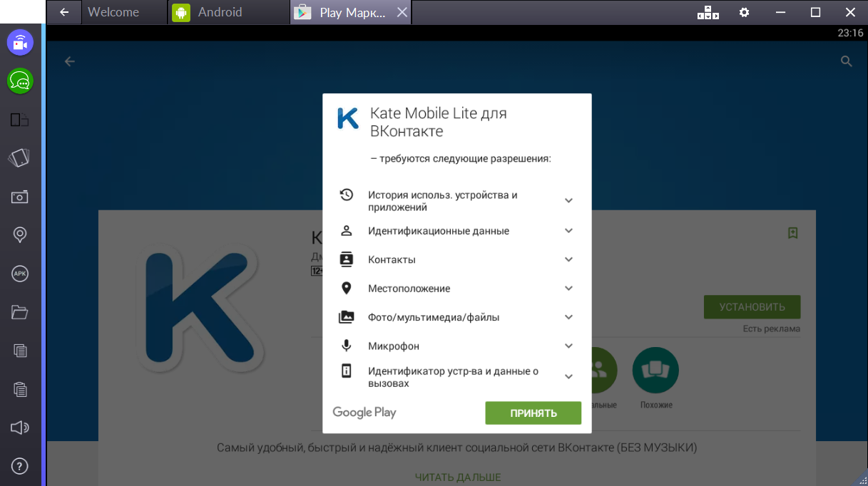Switch to the Welcome tab

pyautogui.click(x=113, y=12)
